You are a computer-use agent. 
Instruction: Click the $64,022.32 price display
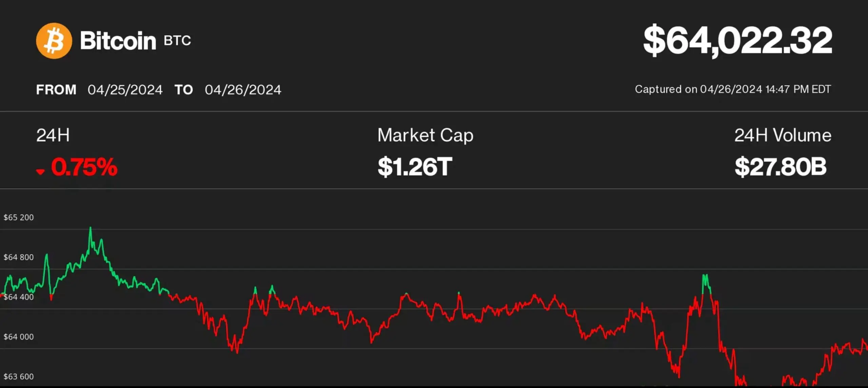coord(737,41)
